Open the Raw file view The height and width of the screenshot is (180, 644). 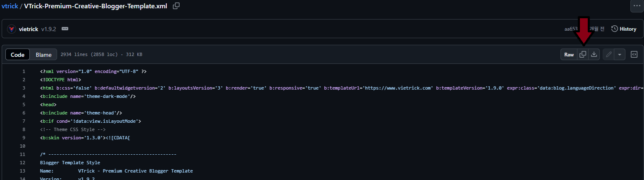tap(569, 55)
